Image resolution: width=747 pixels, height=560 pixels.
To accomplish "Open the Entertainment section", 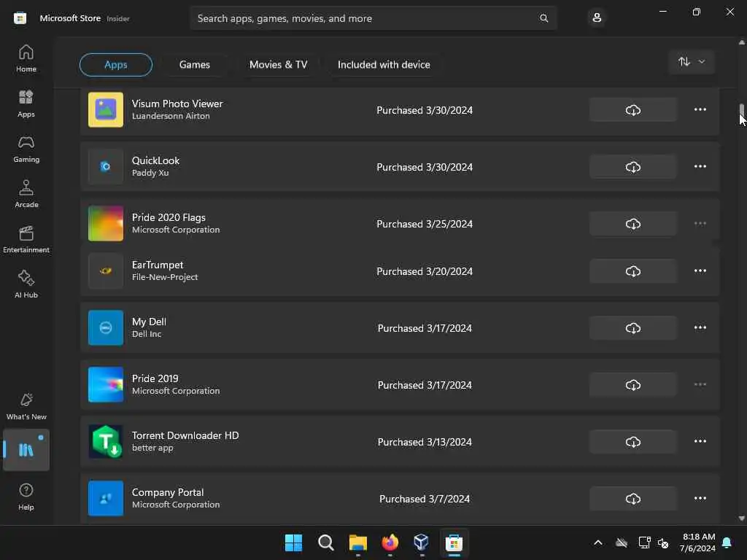I will (x=26, y=239).
